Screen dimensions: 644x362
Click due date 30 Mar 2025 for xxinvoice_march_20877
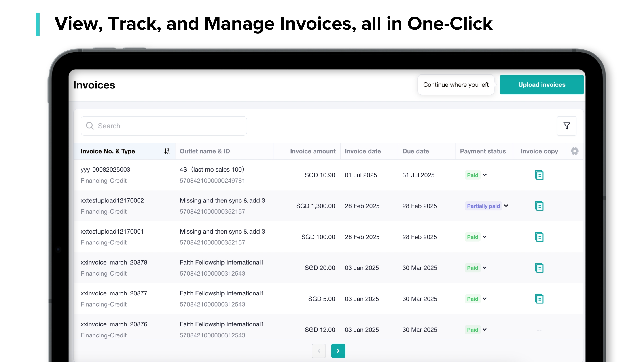pyautogui.click(x=419, y=299)
